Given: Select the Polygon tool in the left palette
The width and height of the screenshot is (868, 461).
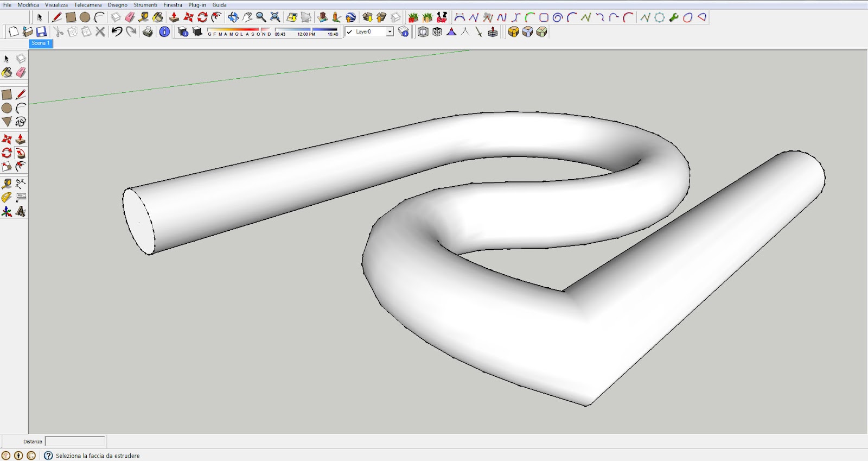Looking at the screenshot, I should point(7,122).
